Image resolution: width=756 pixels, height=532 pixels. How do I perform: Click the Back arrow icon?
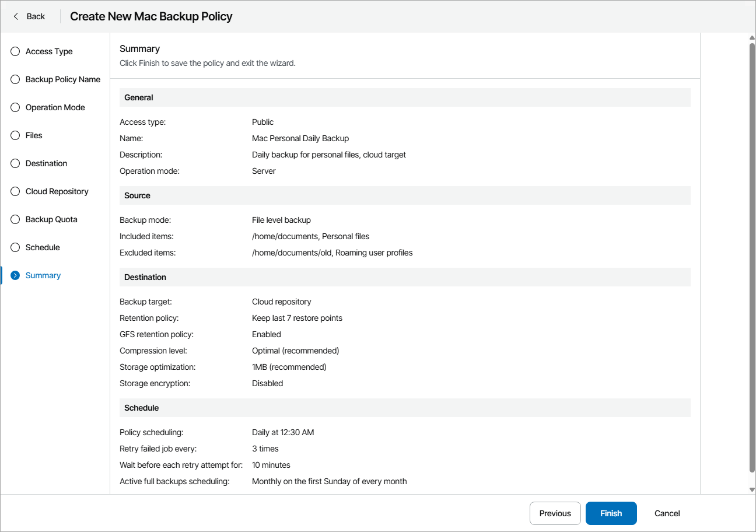16,16
